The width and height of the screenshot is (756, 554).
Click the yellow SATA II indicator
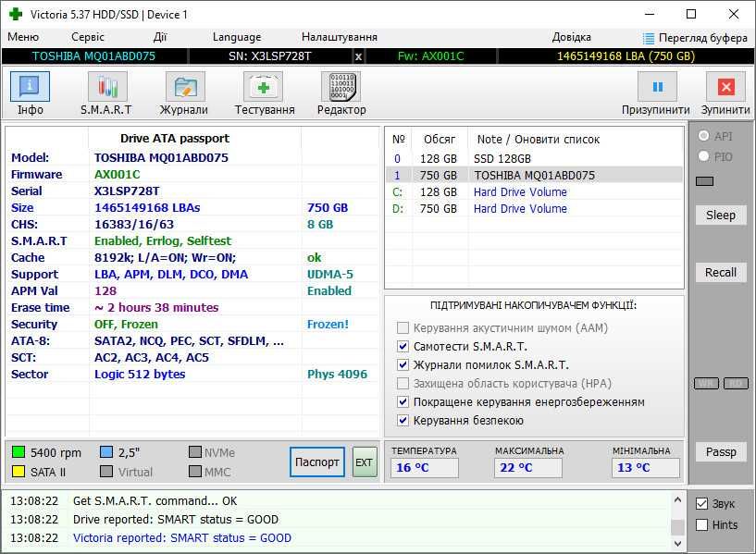pos(19,471)
